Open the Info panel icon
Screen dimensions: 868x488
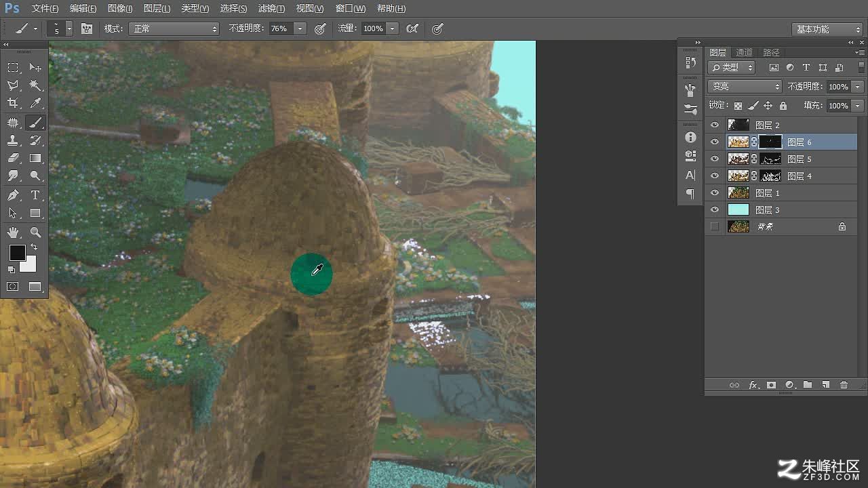690,137
